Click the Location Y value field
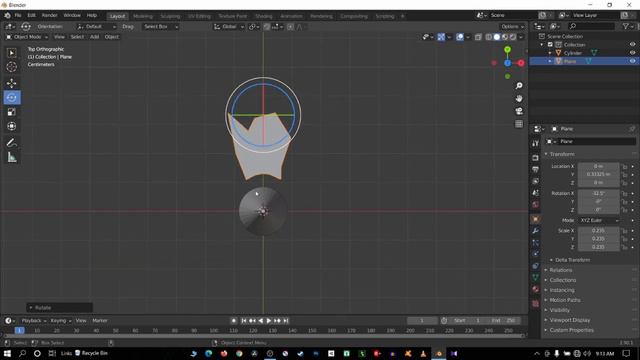 598,174
